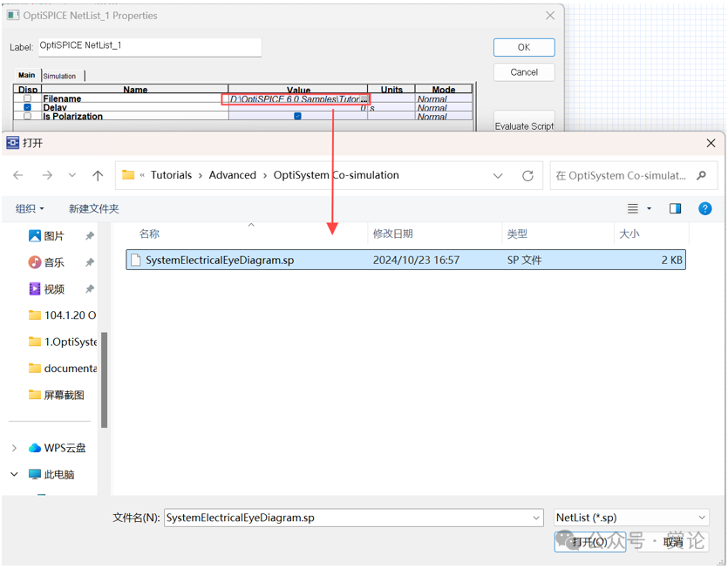728x569 pixels.
Task: Unpin 图片 using its pin icon
Action: coord(90,236)
